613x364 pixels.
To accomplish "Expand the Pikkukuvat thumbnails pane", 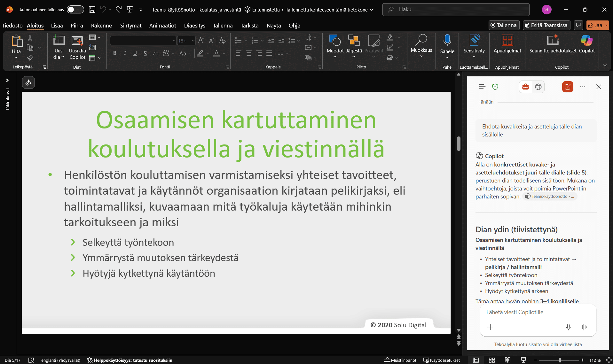I will coord(7,81).
